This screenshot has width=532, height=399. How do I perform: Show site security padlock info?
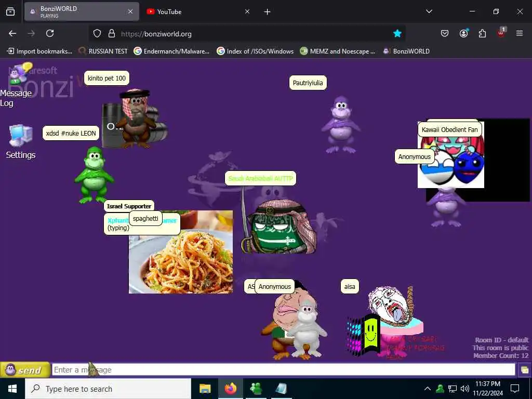112,34
